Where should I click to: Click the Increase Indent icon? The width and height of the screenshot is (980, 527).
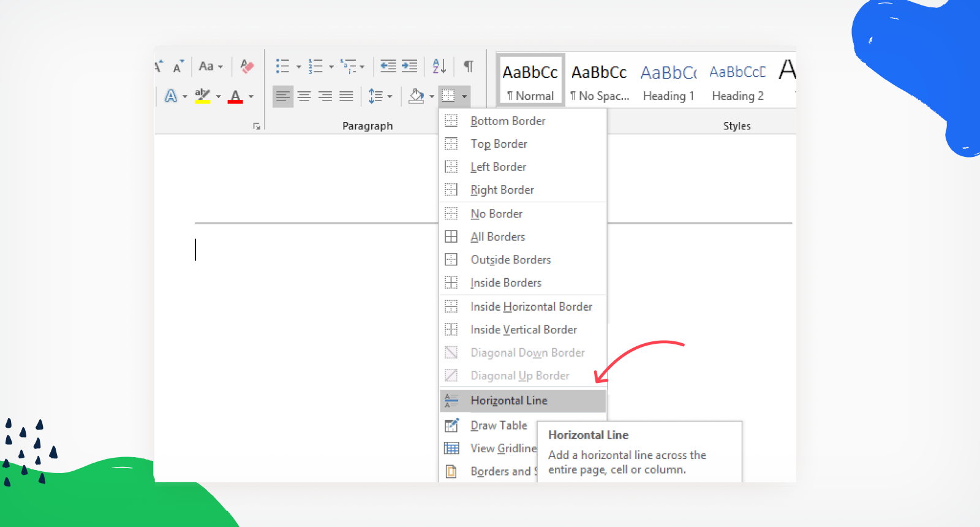409,66
